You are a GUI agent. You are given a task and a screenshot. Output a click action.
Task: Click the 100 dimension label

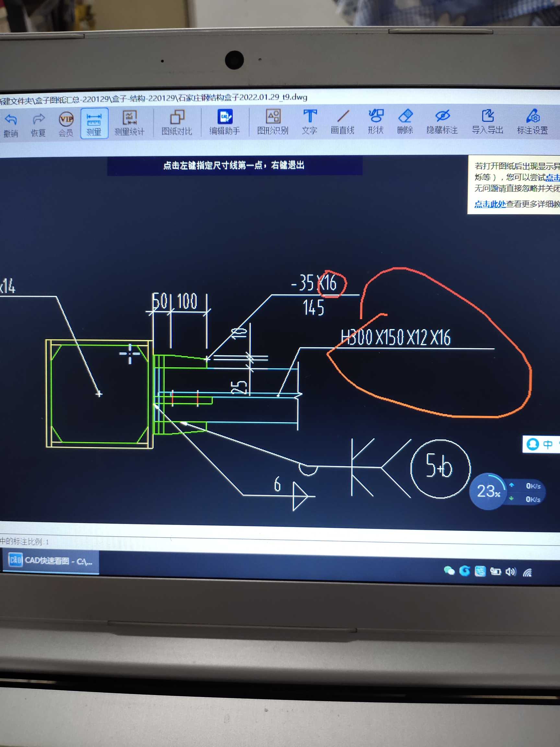coord(187,301)
